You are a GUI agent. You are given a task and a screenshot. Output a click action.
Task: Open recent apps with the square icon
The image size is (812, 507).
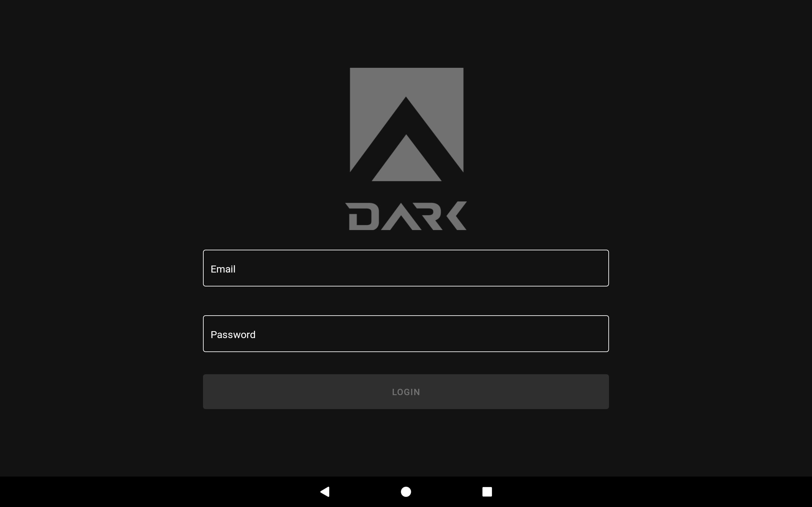coord(487,491)
